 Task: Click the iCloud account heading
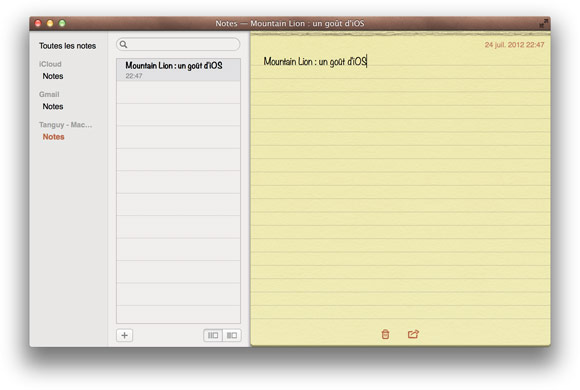(x=50, y=64)
